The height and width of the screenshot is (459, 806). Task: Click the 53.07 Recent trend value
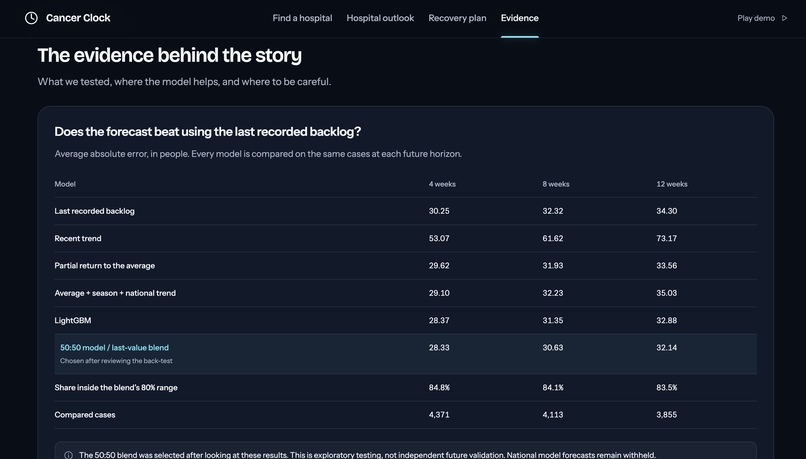[x=439, y=238]
